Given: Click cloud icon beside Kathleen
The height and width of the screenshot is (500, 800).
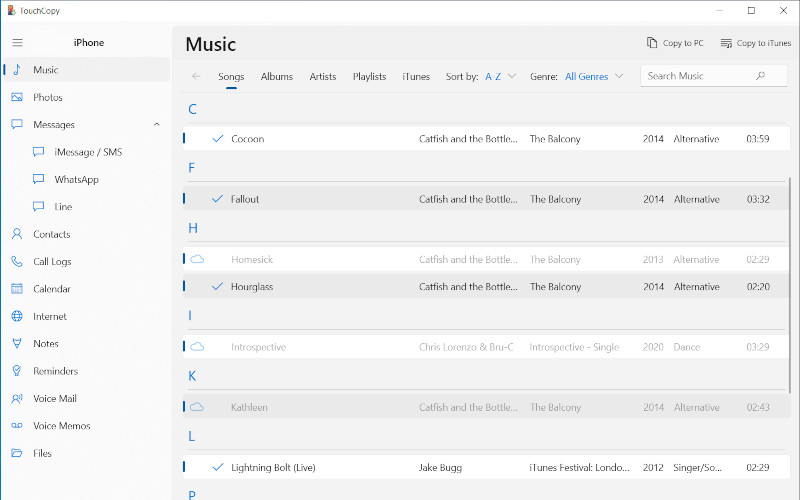Looking at the screenshot, I should [197, 407].
